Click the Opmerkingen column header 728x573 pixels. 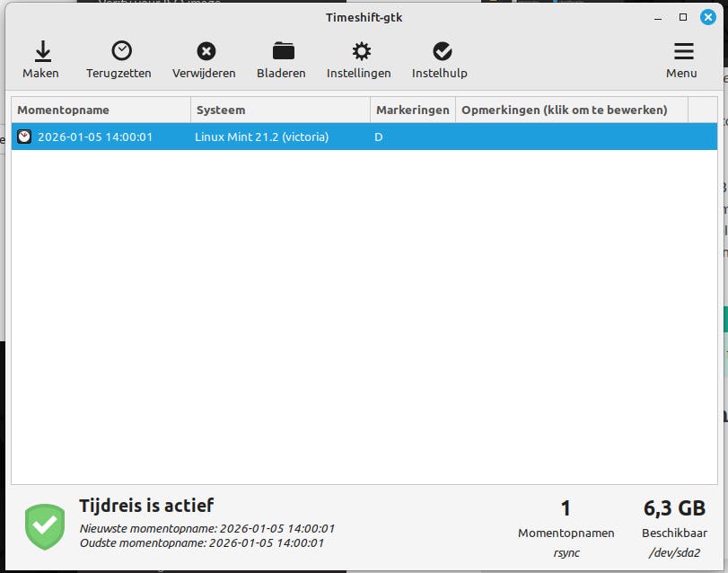(572, 110)
